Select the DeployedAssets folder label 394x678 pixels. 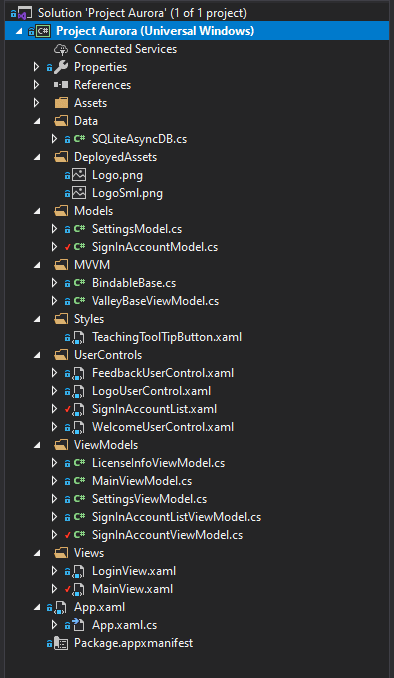click(115, 157)
